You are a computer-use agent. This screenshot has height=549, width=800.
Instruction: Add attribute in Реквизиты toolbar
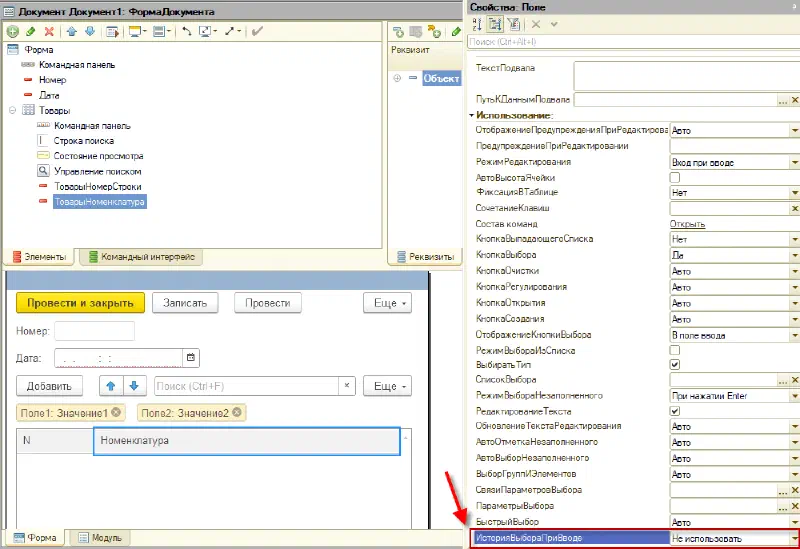coord(398,32)
